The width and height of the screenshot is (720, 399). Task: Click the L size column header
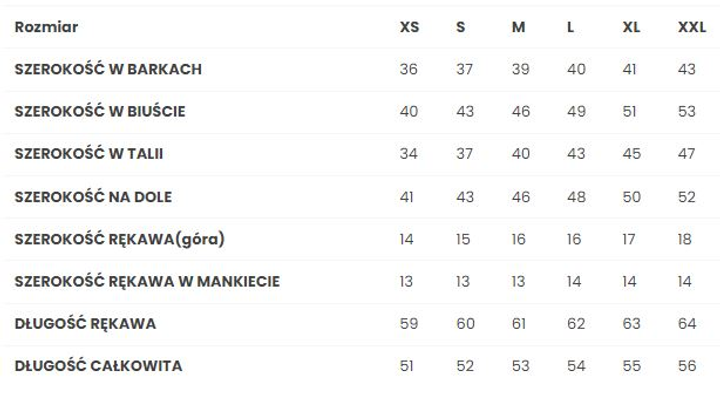(x=570, y=27)
